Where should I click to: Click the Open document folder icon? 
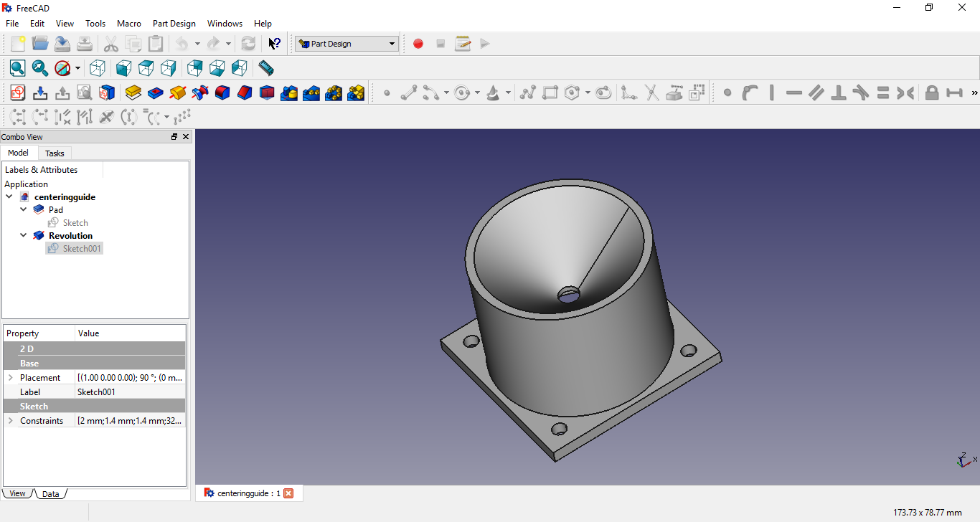(40, 44)
